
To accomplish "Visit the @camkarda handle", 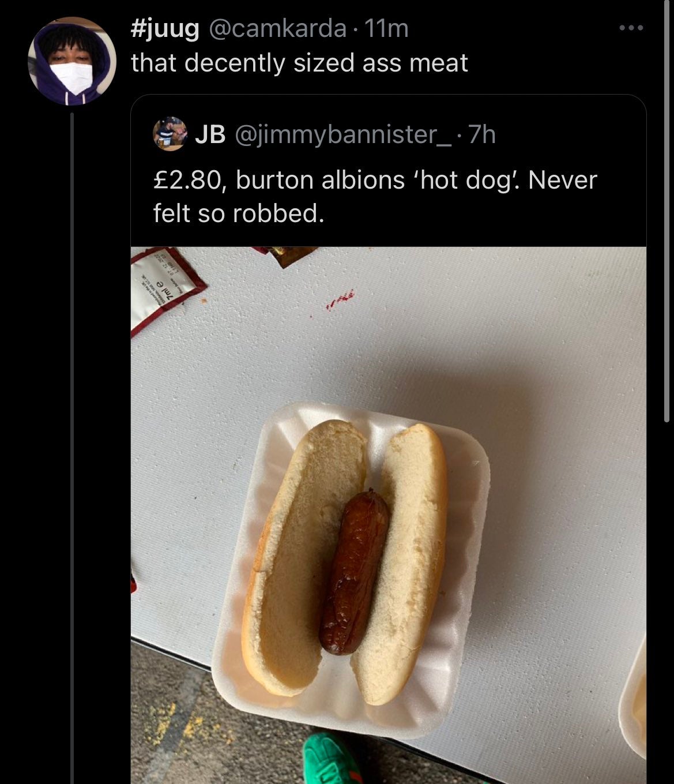I will point(277,28).
